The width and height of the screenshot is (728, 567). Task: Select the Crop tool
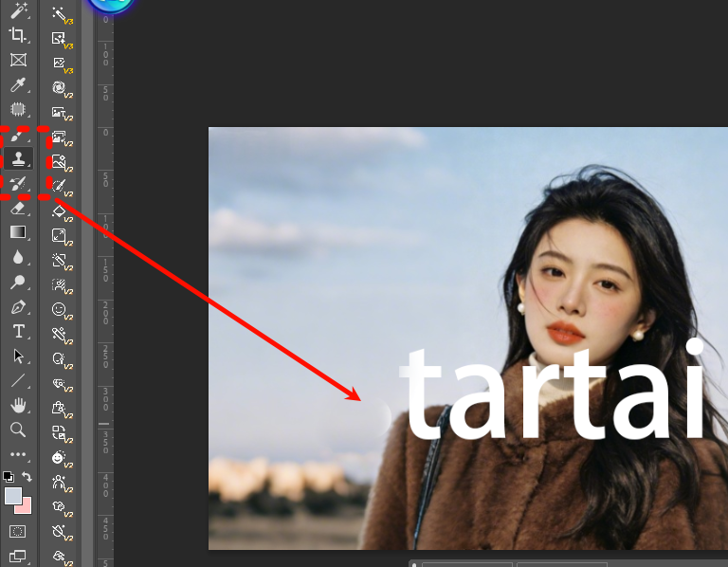pos(18,35)
